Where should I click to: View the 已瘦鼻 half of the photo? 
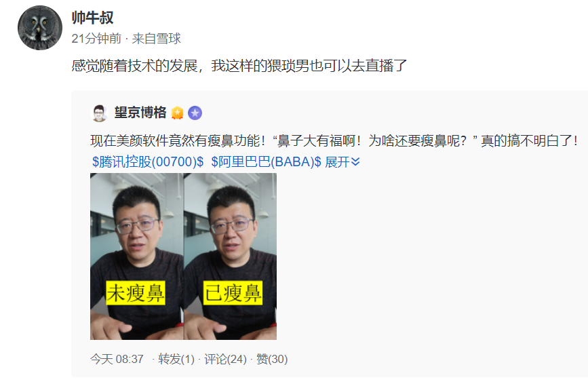click(231, 256)
